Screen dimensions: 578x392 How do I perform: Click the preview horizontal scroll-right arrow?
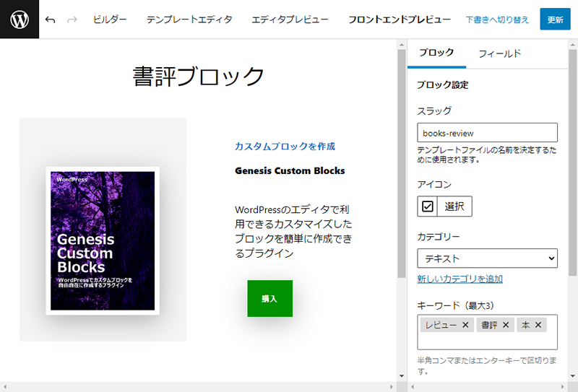pos(391,387)
